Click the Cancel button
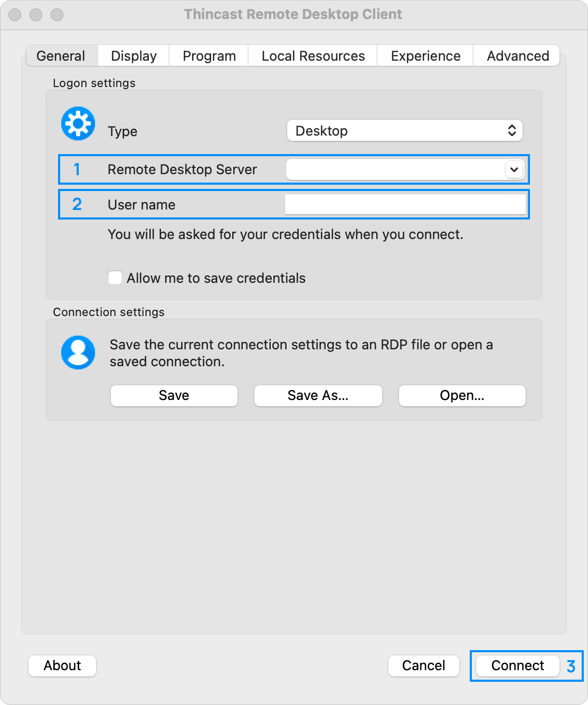 pos(423,665)
